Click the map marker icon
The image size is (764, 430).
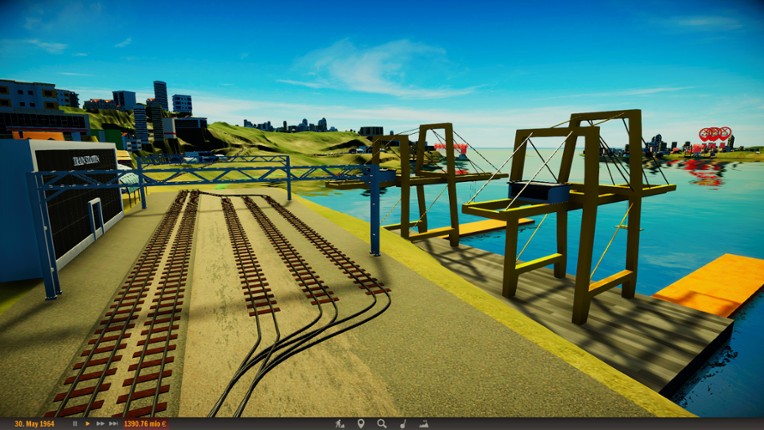(x=361, y=424)
